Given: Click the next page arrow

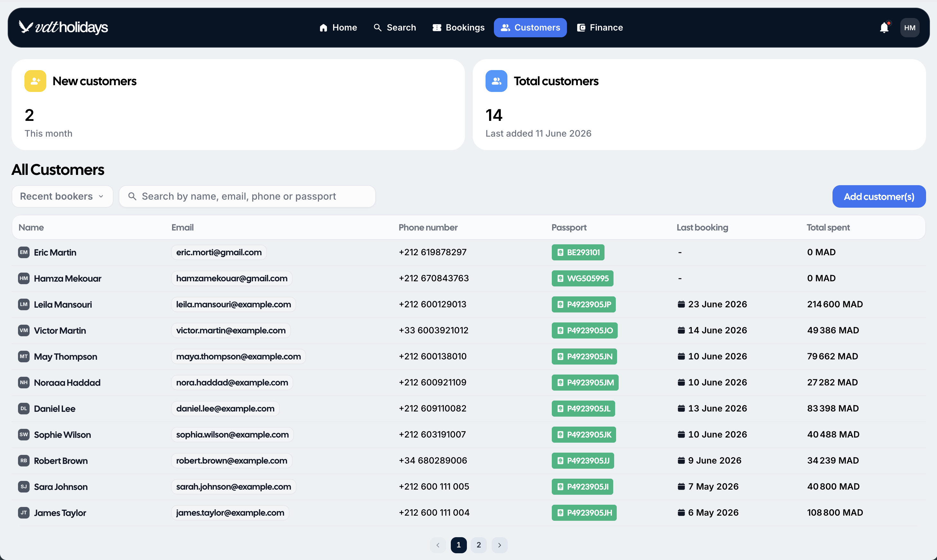Looking at the screenshot, I should point(499,545).
